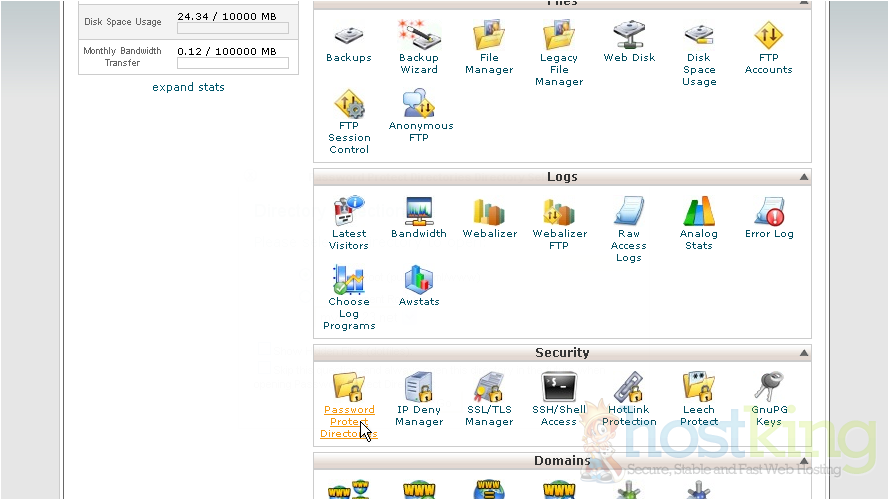
Task: Click the Monthly Bandwidth Transfer bar
Action: tap(232, 63)
